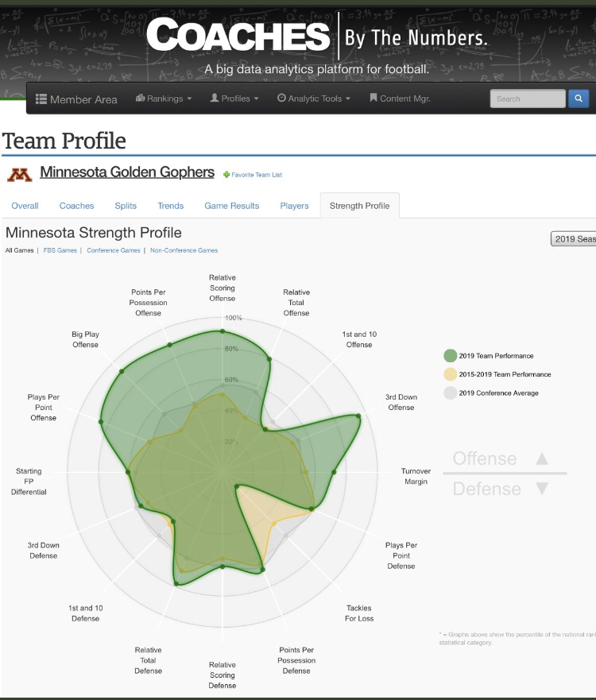Click the Plays Per Point Offense label
Screen dimensions: 596x700
pyautogui.click(x=43, y=407)
